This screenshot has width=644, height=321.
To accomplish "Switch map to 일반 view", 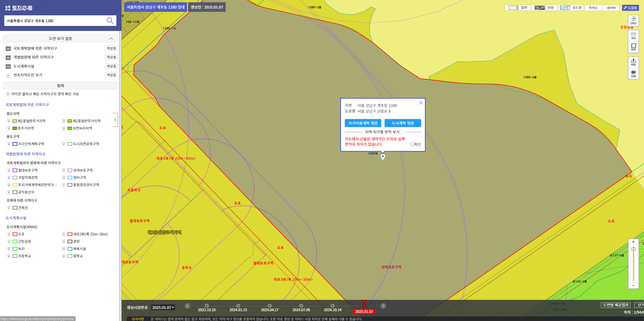I will 518,8.
